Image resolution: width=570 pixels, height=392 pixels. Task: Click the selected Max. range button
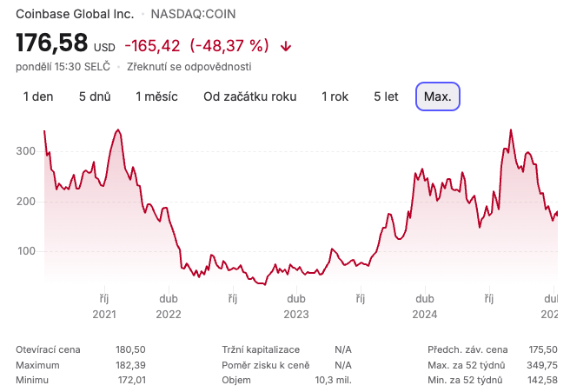[438, 96]
